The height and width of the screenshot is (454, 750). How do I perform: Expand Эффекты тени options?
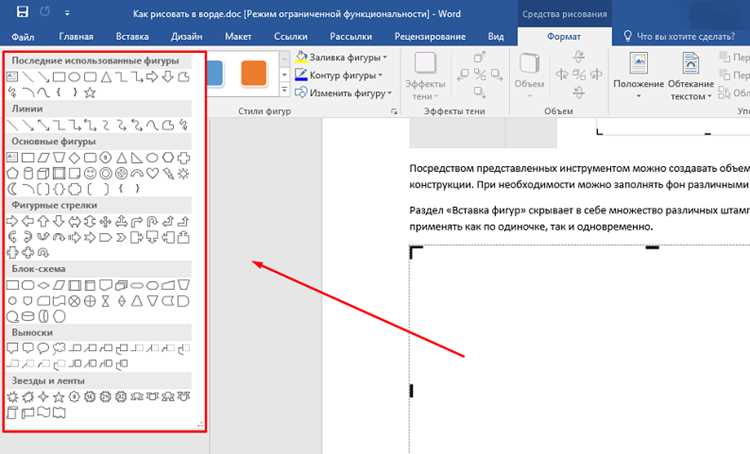click(x=425, y=77)
